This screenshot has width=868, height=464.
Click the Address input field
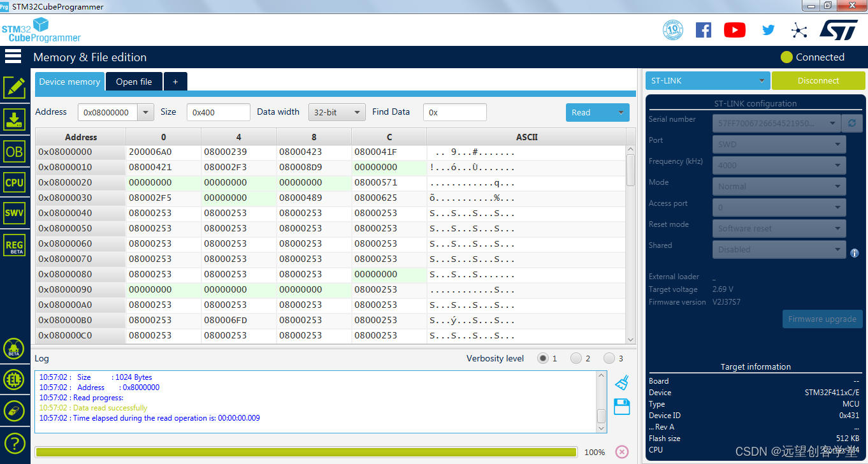coord(108,112)
